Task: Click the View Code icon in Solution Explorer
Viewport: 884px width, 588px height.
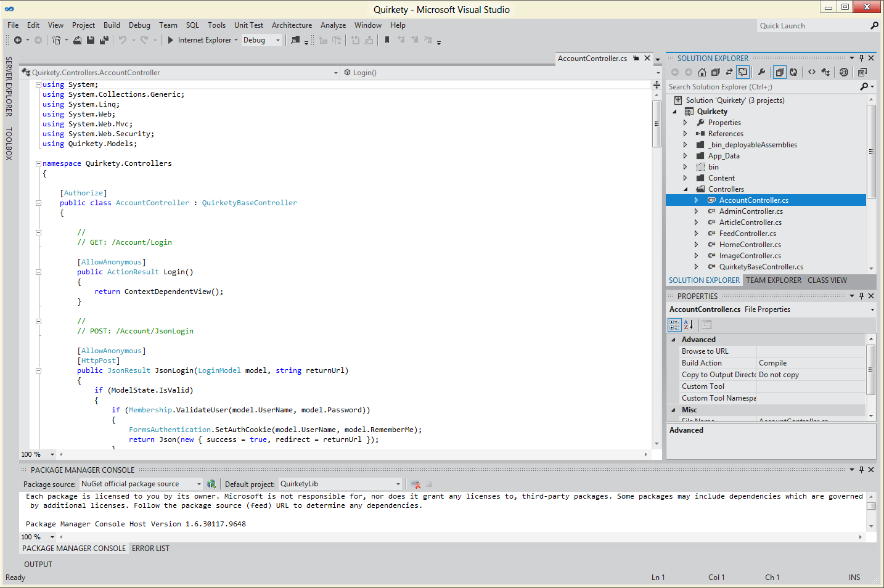Action: [812, 72]
